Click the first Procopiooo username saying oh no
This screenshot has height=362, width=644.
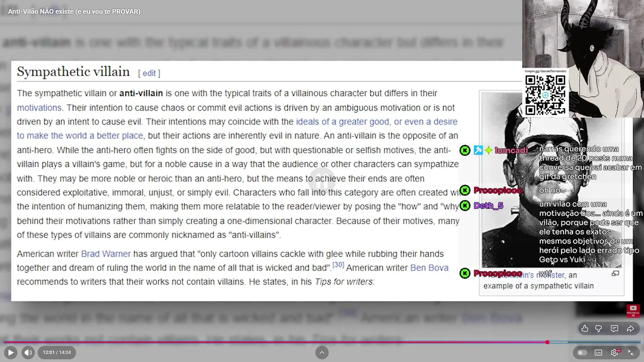(x=498, y=191)
